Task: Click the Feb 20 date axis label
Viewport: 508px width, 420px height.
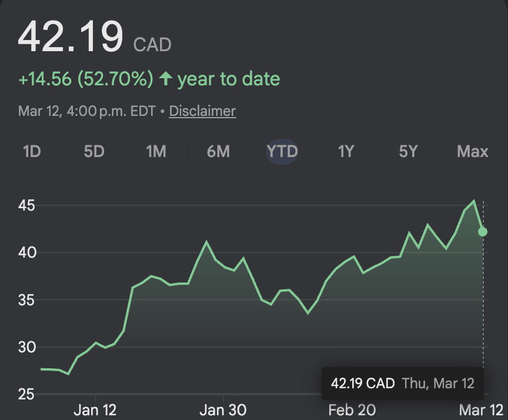Action: pos(352,410)
